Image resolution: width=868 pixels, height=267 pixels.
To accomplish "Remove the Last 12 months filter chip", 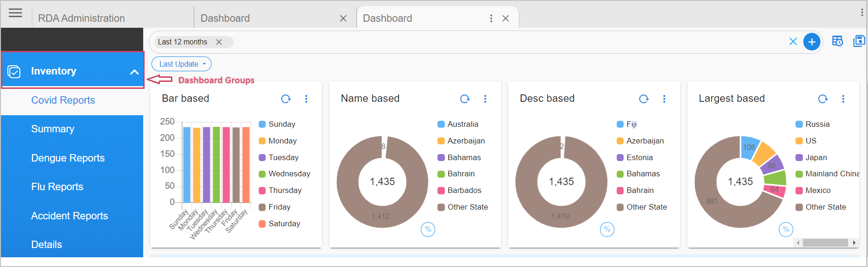I will [219, 42].
